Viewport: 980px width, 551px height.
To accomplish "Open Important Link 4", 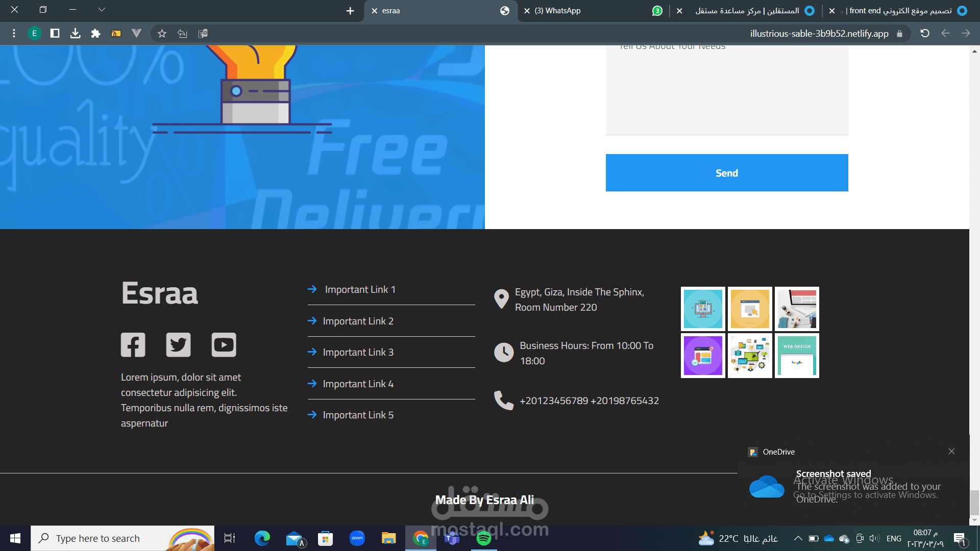I will pos(358,384).
